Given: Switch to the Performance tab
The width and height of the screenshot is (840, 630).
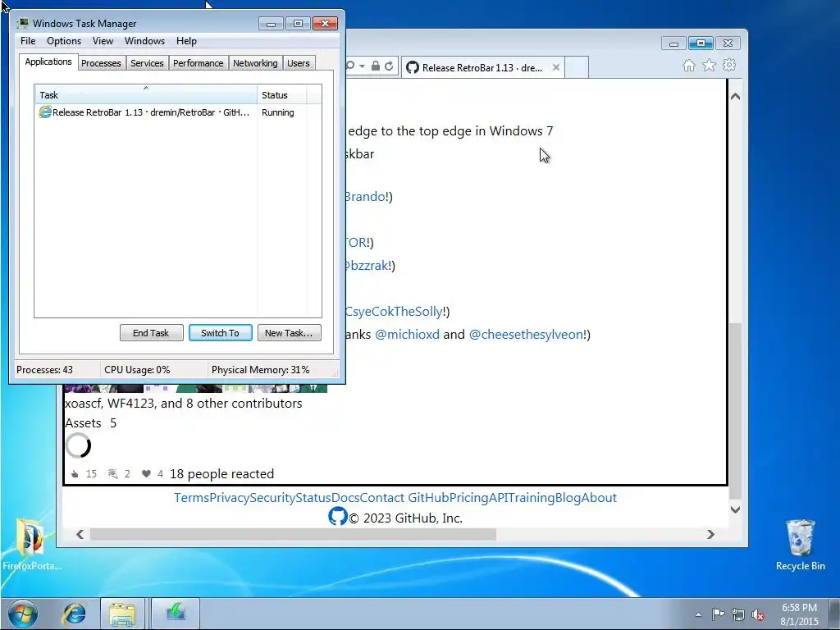Looking at the screenshot, I should pyautogui.click(x=198, y=63).
